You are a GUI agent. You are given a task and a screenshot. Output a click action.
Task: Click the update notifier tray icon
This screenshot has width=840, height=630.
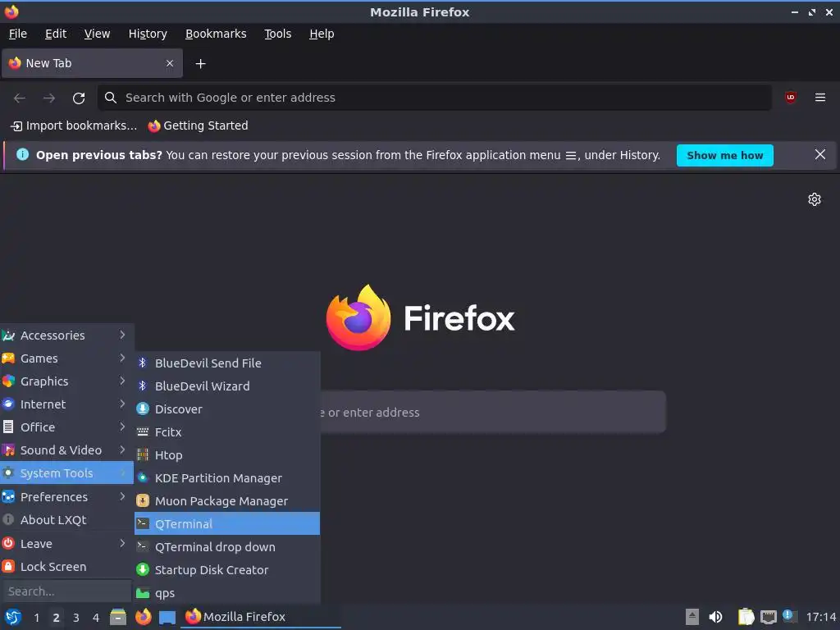click(790, 616)
